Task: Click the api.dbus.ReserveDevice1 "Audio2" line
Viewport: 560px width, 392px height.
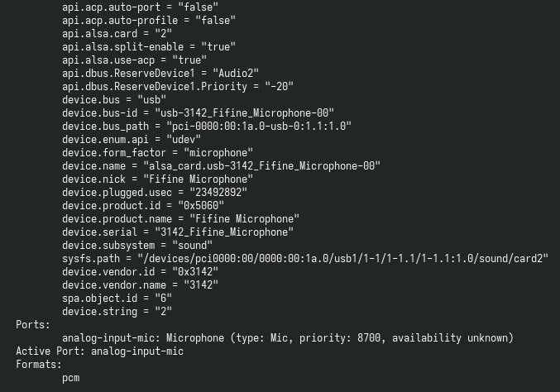Action: click(160, 73)
